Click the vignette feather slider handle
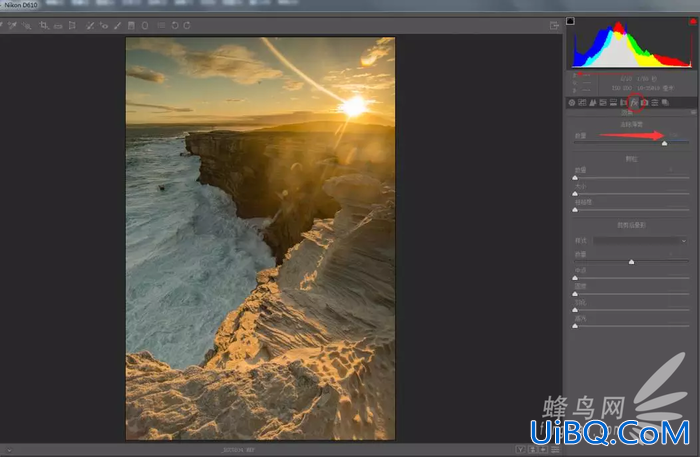 point(575,310)
